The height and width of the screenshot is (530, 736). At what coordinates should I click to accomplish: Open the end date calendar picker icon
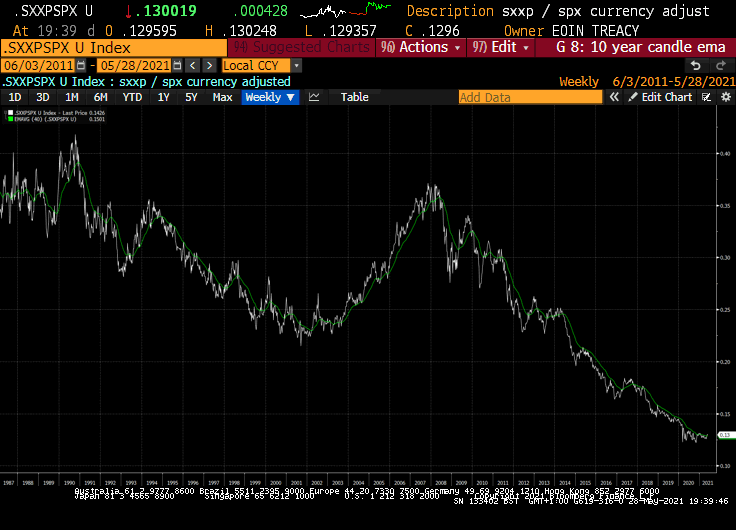[x=177, y=65]
